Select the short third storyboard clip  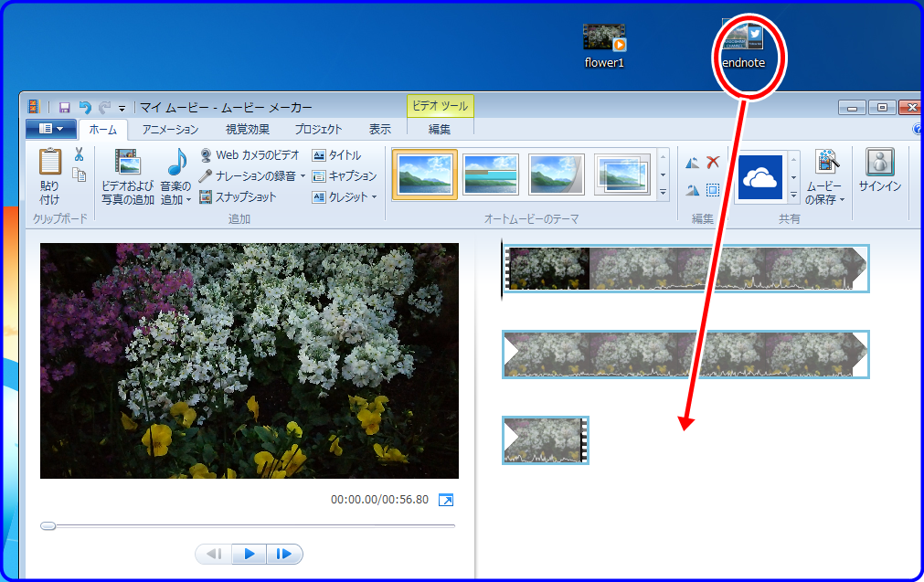click(546, 440)
